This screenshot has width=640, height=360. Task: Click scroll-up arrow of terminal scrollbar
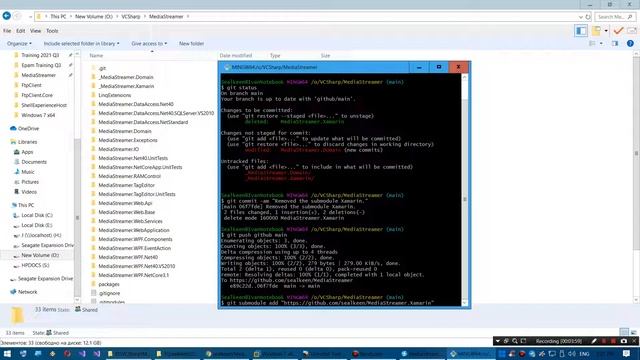(464, 78)
